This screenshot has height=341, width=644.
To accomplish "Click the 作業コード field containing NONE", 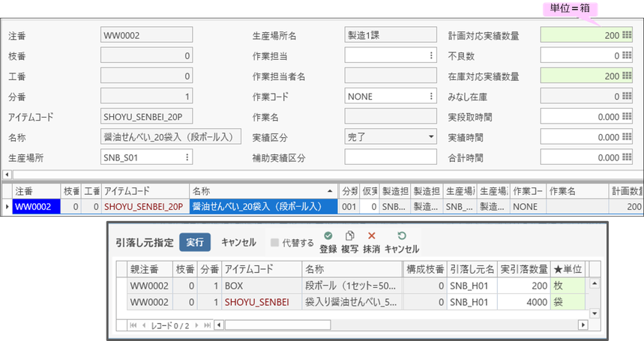I will 391,96.
